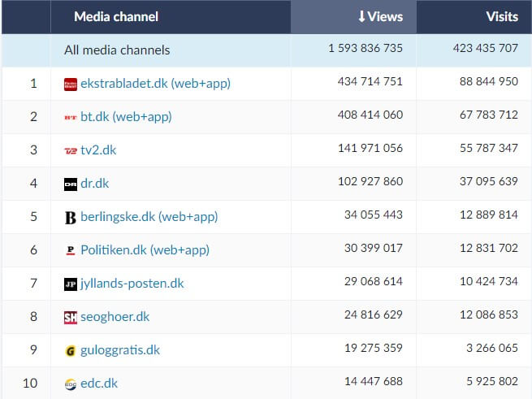Screen dimensions: 532x399
Task: Select visits value 88 844 950
Action: tap(489, 81)
